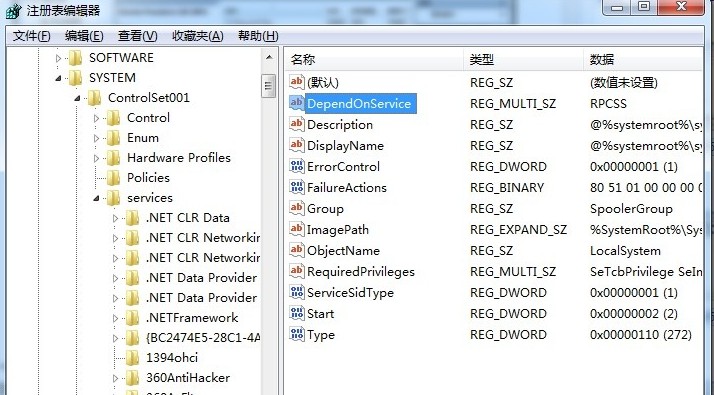Click the RequiredPrivileges value icon
714x395 pixels.
pyautogui.click(x=296, y=271)
